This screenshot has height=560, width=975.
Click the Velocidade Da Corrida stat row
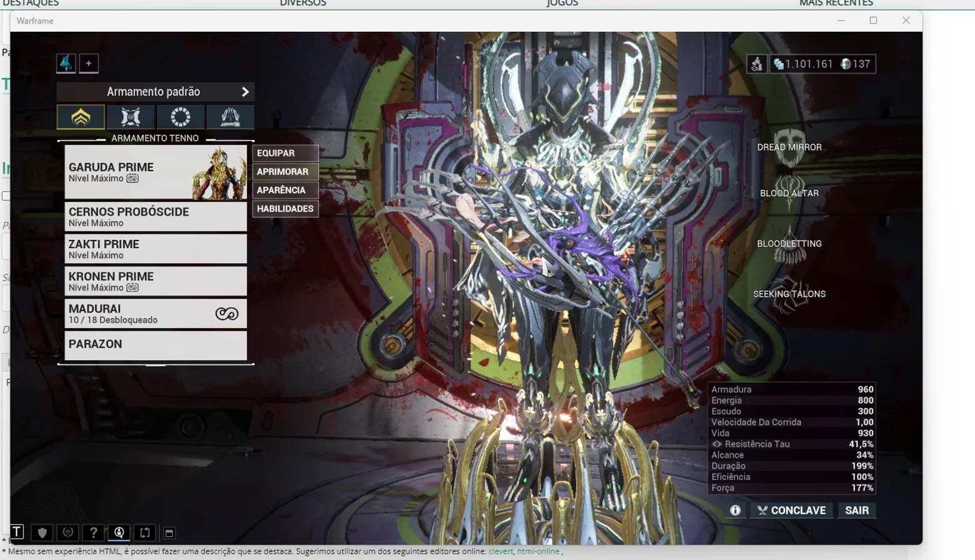[792, 422]
